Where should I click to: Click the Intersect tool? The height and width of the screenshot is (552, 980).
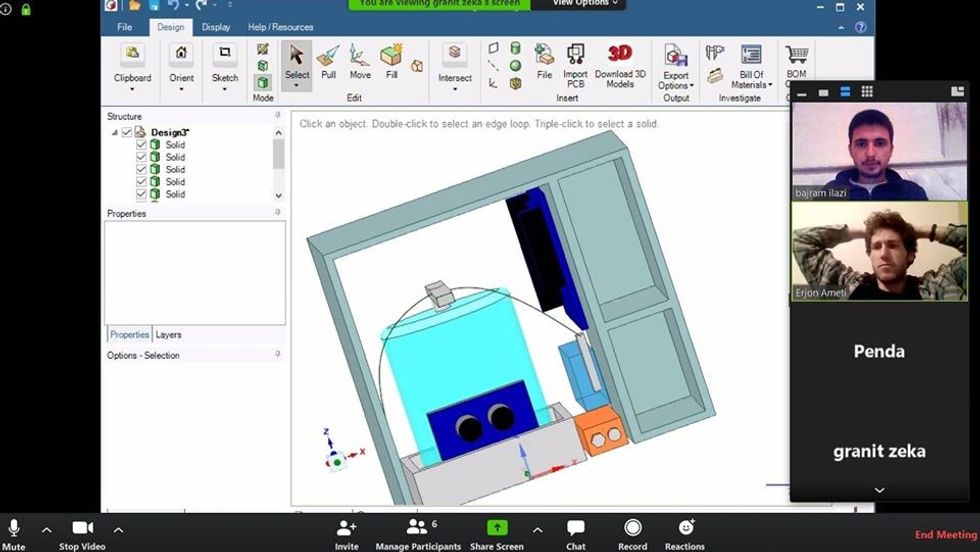(x=455, y=63)
